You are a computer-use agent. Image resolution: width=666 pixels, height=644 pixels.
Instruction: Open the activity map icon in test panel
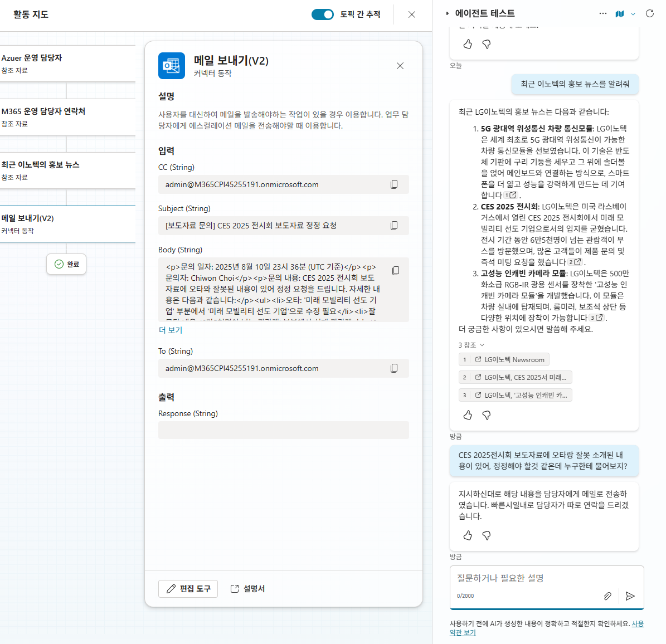pos(620,14)
